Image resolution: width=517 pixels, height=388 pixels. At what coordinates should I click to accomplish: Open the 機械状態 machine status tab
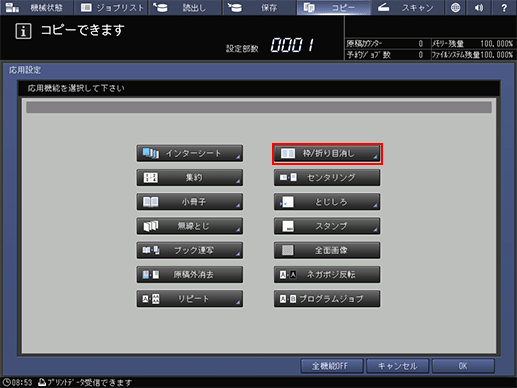(x=36, y=7)
